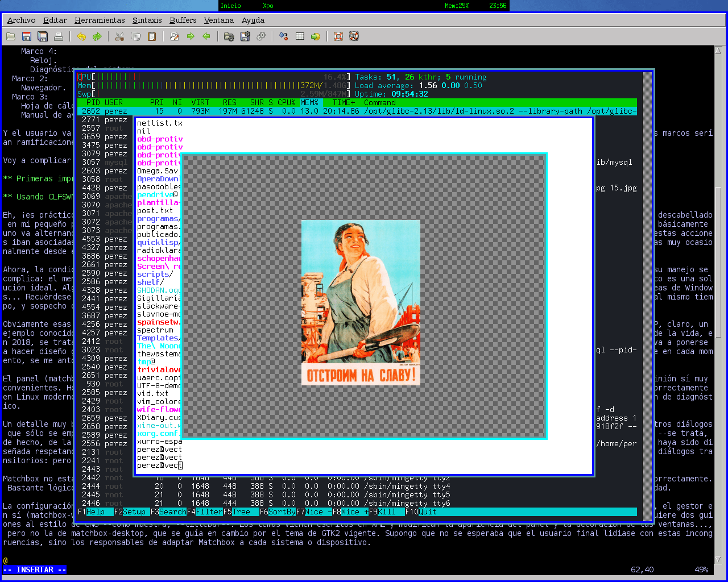
Task: Click Inicio in the top panel
Action: tap(231, 6)
